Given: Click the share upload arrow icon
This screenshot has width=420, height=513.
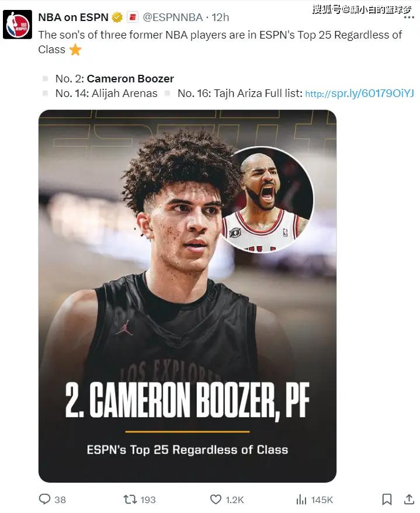Looking at the screenshot, I should (x=409, y=499).
